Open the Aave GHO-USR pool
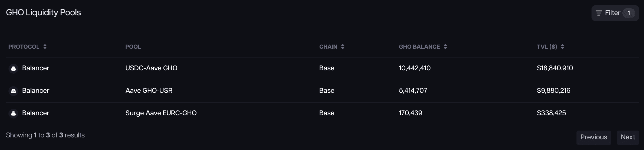 coord(149,91)
